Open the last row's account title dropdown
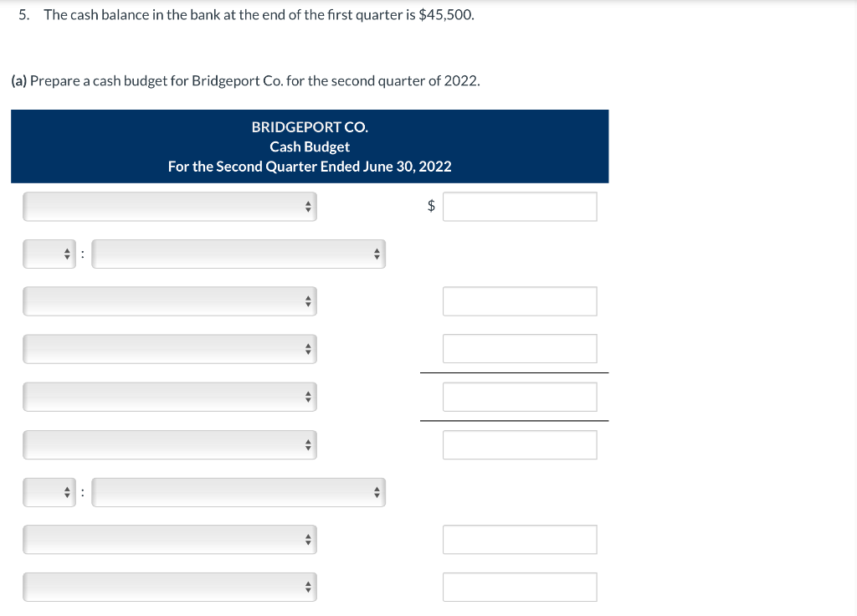The height and width of the screenshot is (616, 857). 170,587
